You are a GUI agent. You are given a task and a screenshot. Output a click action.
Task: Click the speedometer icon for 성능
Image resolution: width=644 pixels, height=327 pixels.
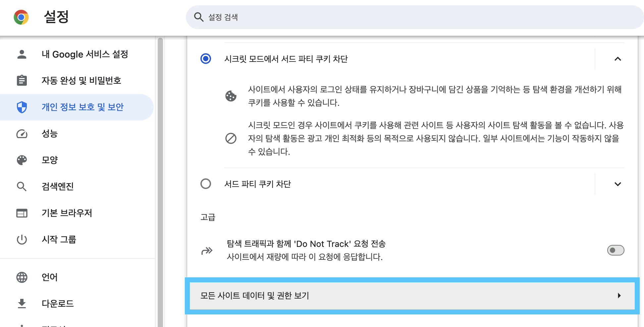click(x=22, y=134)
